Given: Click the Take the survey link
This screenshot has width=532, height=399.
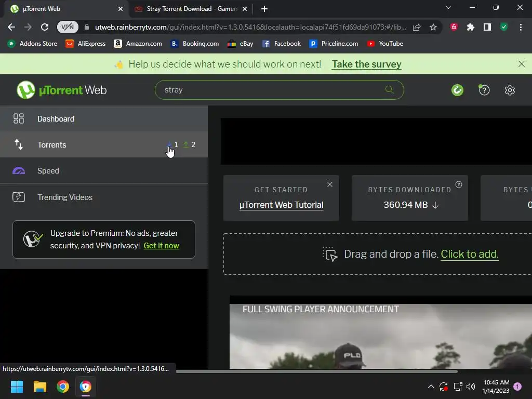Looking at the screenshot, I should pyautogui.click(x=366, y=64).
